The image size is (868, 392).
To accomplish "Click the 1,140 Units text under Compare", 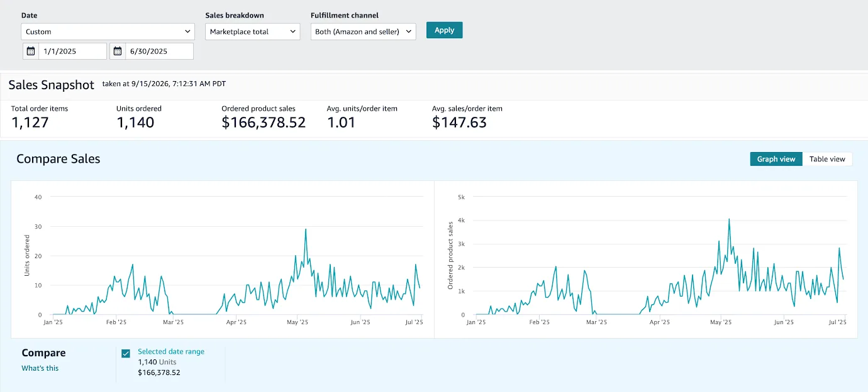I will pyautogui.click(x=157, y=362).
